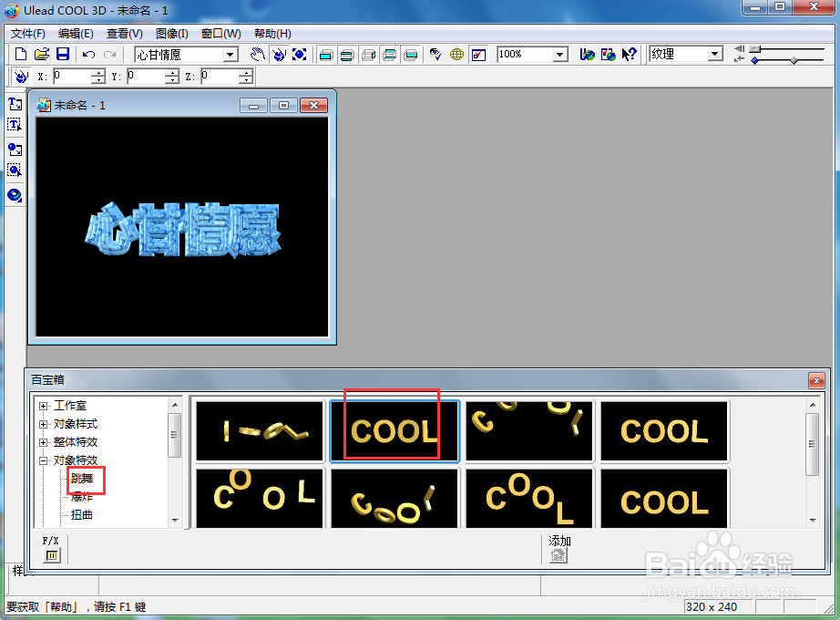Click the Save floppy disk icon
Screen dimensions: 840x620
63,54
